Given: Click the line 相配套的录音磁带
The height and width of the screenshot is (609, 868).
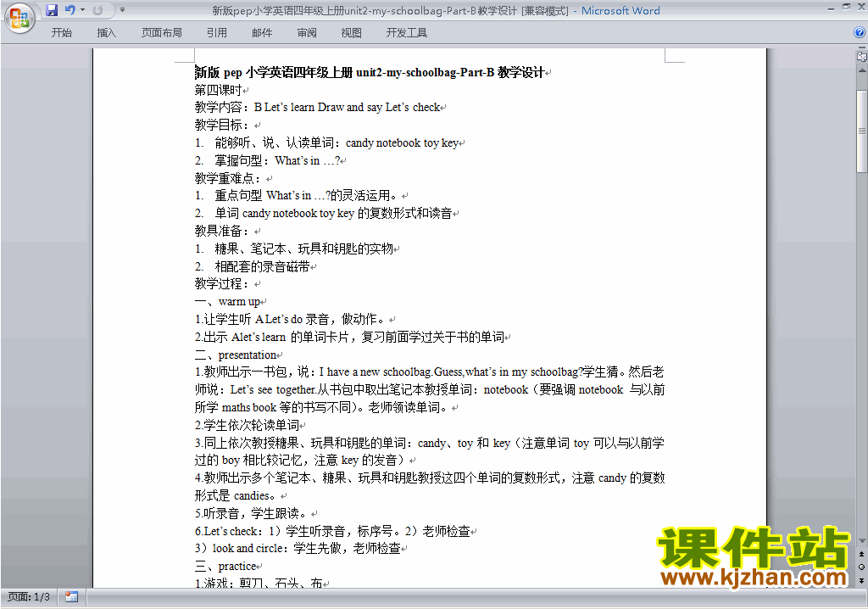Looking at the screenshot, I should (x=263, y=266).
